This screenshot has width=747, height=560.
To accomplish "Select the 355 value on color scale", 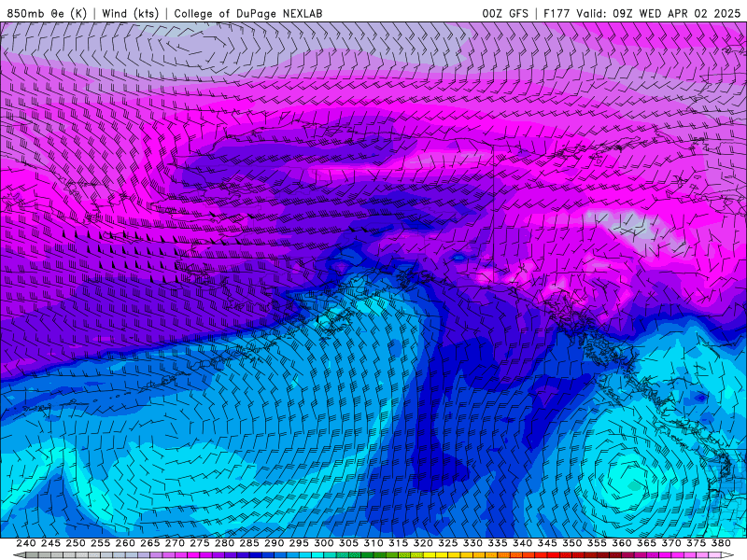I will pyautogui.click(x=597, y=543).
